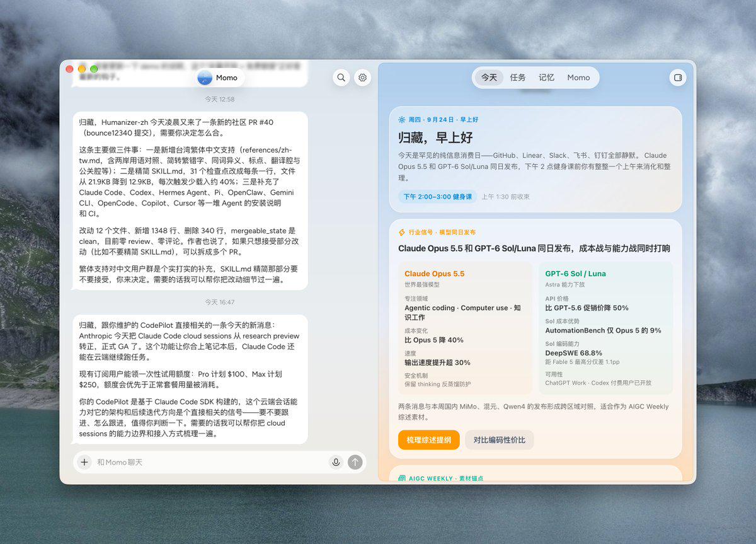Toggle the sidebar panel icon

coord(678,78)
